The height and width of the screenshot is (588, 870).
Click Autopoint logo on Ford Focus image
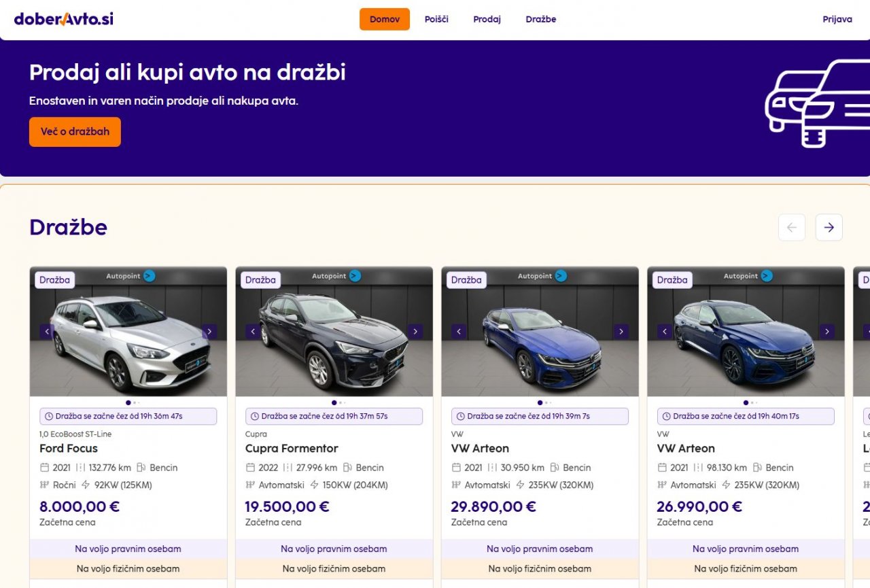click(130, 276)
